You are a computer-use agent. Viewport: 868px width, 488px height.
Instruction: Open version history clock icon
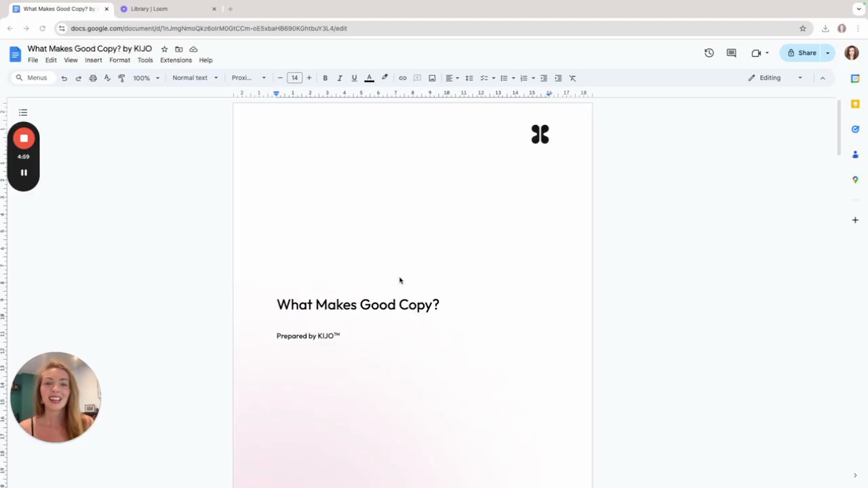709,53
